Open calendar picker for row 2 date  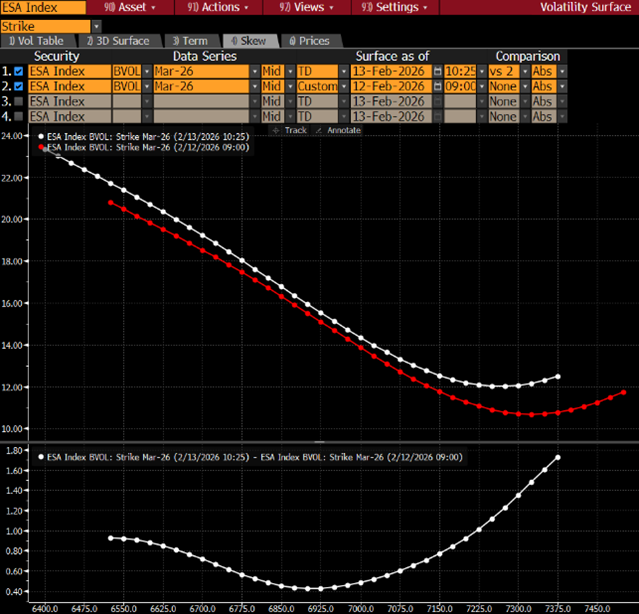[438, 87]
